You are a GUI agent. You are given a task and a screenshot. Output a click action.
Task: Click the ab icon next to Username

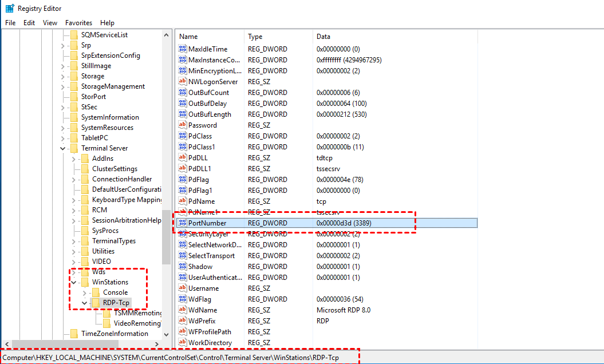[x=181, y=288]
